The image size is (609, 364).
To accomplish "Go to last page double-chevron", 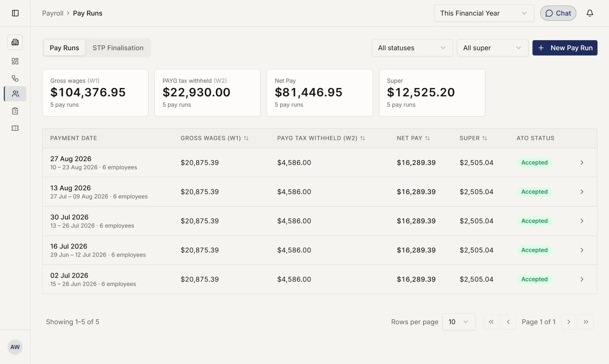I will [586, 322].
